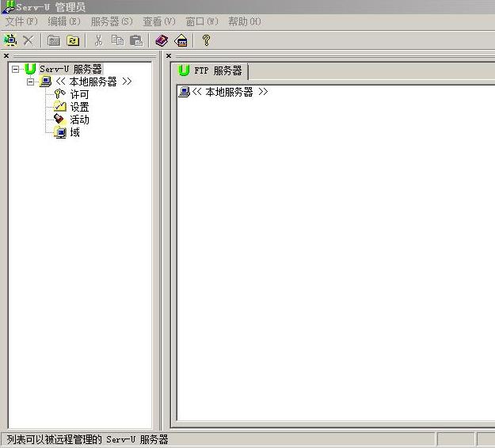Select << 本地服务器 >> in the tree
Viewport: 495px width, 448px height.
point(93,82)
